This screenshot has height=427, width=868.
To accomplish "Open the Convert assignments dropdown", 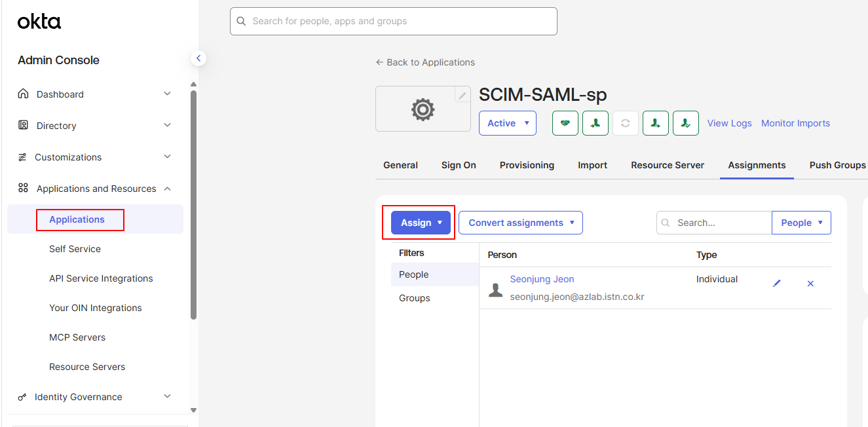I will [x=521, y=223].
